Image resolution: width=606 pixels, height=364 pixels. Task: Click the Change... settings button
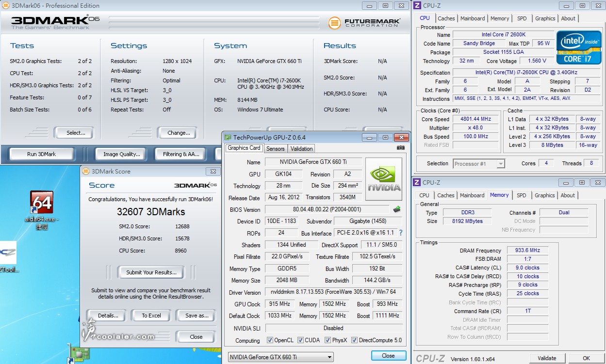pyautogui.click(x=179, y=133)
